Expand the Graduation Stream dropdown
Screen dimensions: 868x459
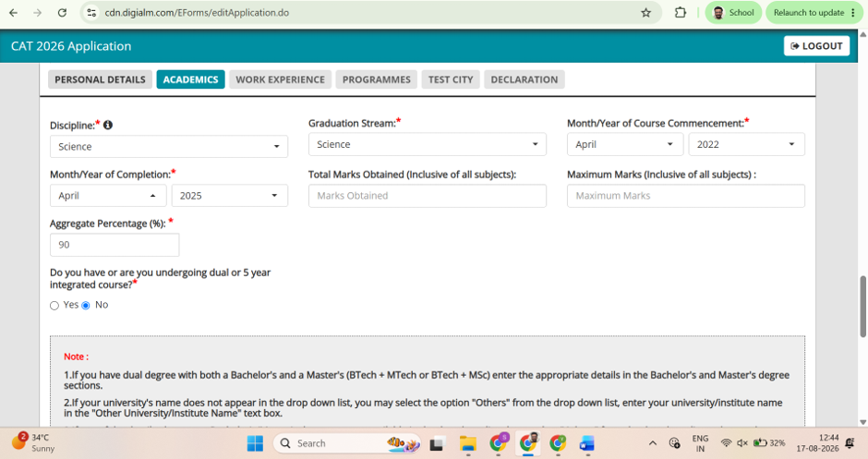point(428,144)
